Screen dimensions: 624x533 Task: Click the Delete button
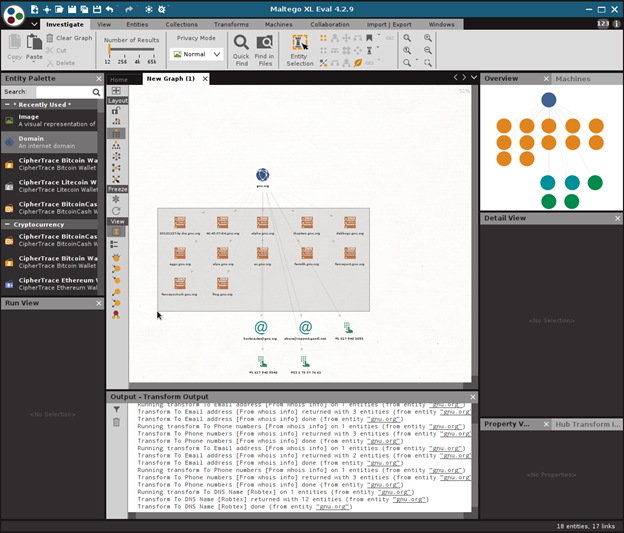point(60,63)
